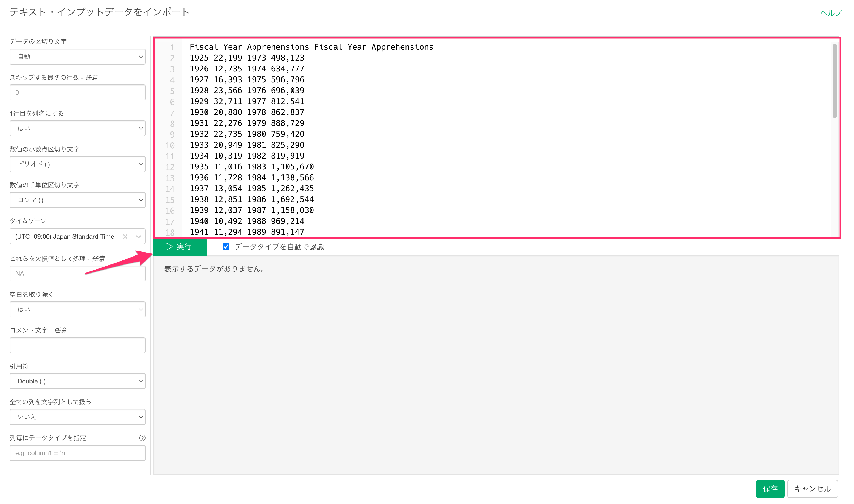The height and width of the screenshot is (504, 854).
Task: Open the 全ての列を文字列として扱う dropdown
Action: click(78, 417)
